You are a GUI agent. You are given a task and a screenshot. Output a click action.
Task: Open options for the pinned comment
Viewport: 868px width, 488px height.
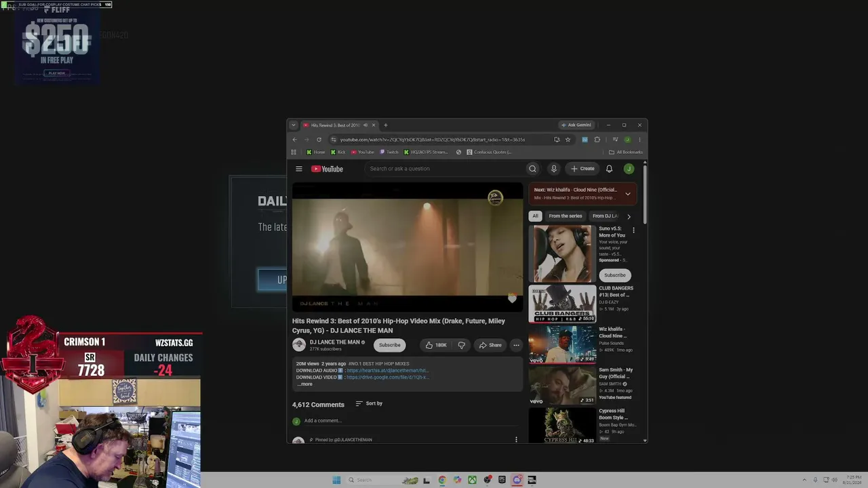click(x=516, y=439)
